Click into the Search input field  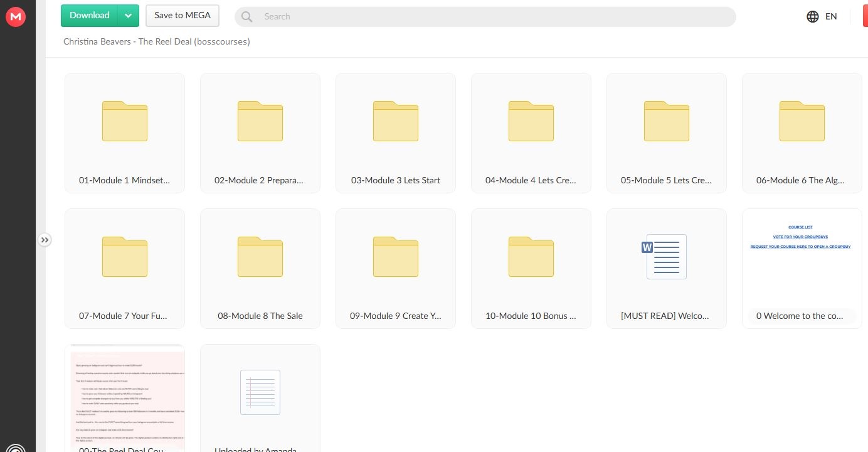coord(489,17)
